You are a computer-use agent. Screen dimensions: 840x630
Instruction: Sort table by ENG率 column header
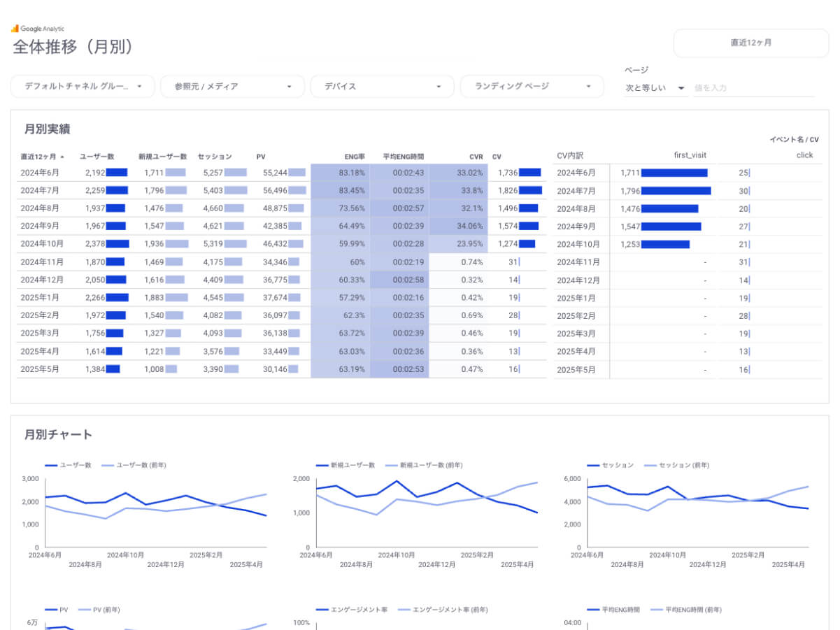(x=355, y=157)
